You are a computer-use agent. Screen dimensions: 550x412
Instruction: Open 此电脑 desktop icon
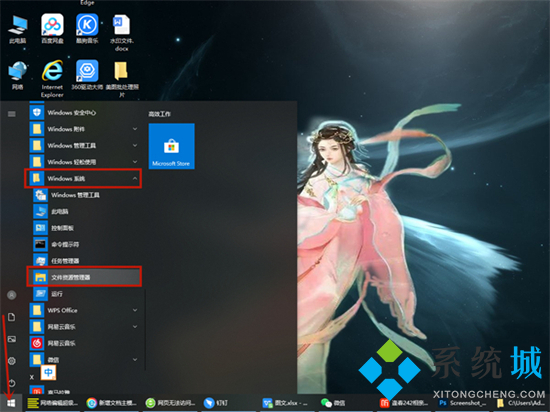(18, 30)
